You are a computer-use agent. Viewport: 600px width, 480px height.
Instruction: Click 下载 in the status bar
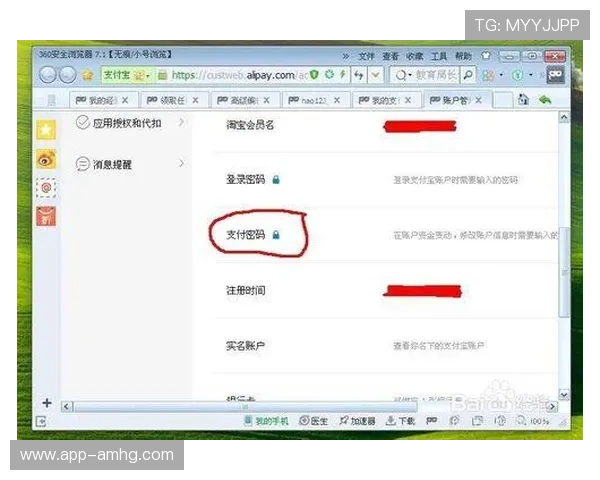click(400, 421)
